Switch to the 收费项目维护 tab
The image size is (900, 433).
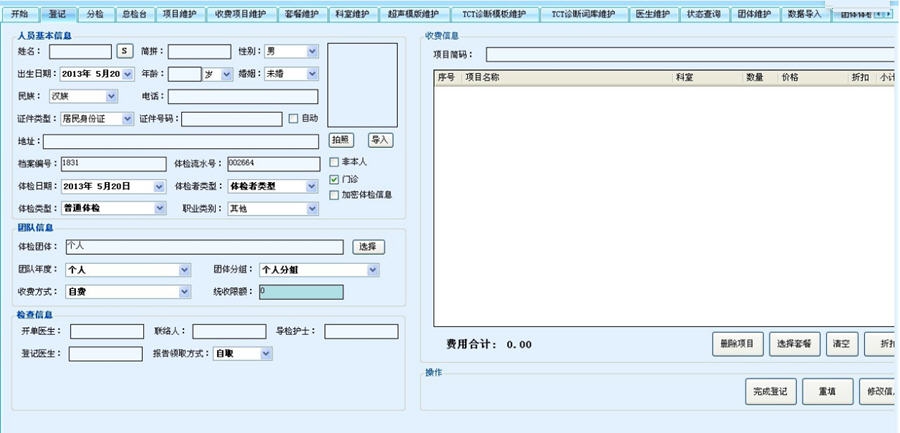[240, 14]
